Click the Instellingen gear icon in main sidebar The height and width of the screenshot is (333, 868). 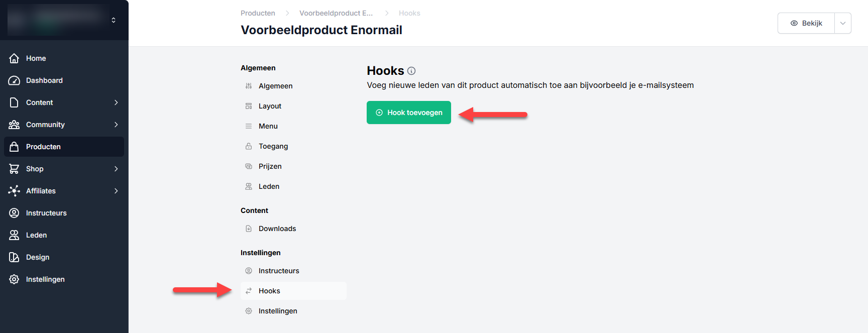14,279
